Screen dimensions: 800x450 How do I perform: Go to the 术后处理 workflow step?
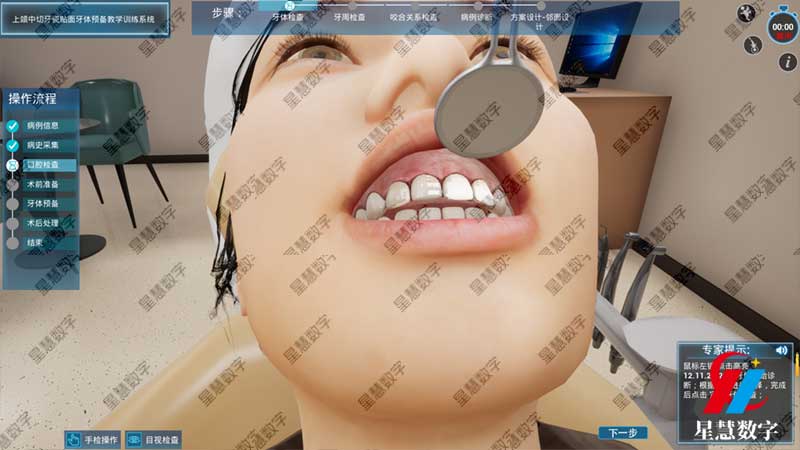pos(43,223)
